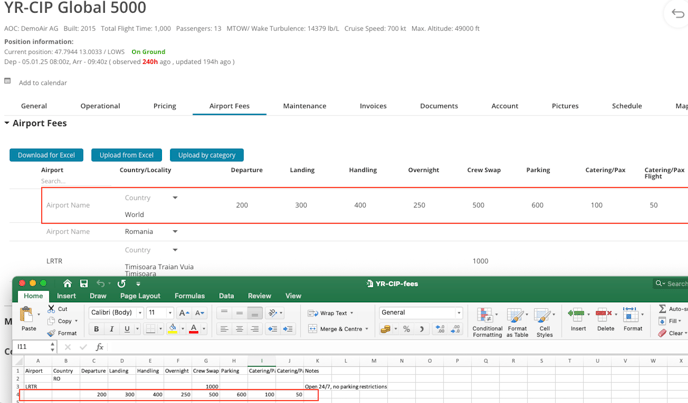Cut selection with the scissors icon
The width and height of the screenshot is (688, 403).
point(51,309)
